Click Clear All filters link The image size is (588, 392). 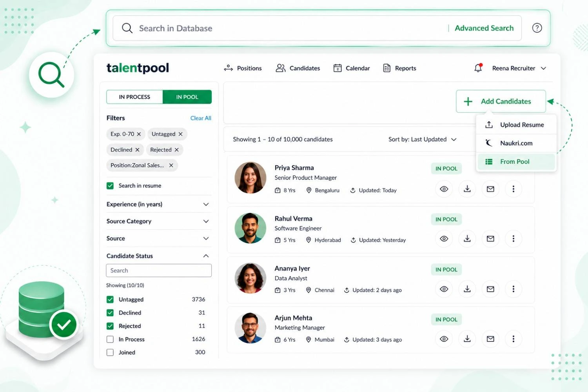pyautogui.click(x=201, y=118)
